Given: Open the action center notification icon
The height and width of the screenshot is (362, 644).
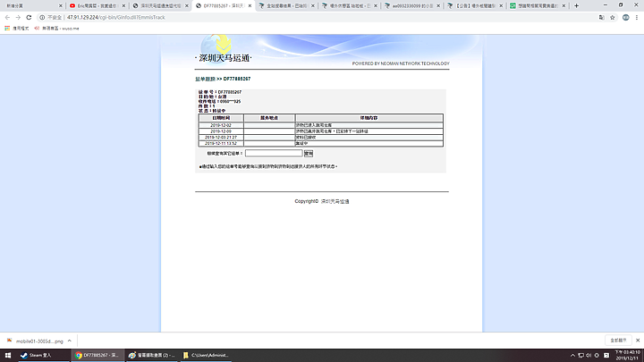Looking at the screenshot, I should tap(606, 356).
